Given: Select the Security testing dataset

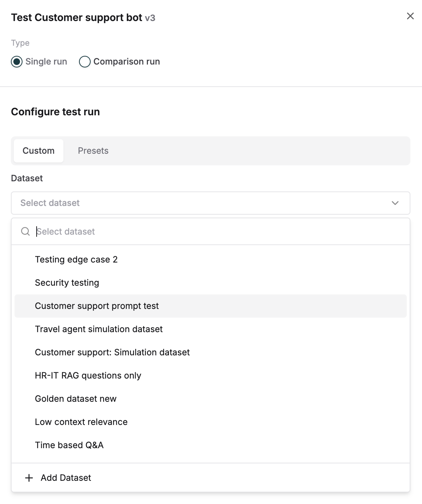Looking at the screenshot, I should [x=67, y=282].
